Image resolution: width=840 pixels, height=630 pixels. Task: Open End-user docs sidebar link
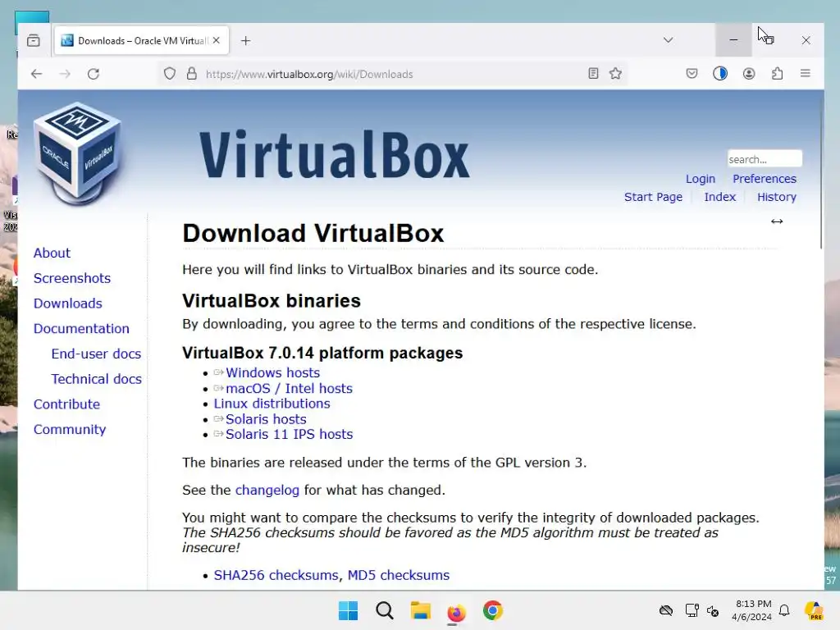click(96, 354)
